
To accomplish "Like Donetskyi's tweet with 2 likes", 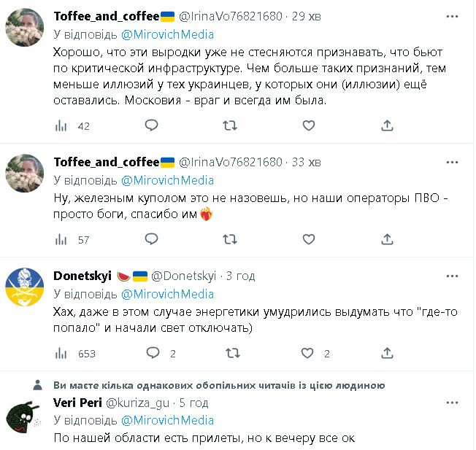I will pyautogui.click(x=309, y=353).
